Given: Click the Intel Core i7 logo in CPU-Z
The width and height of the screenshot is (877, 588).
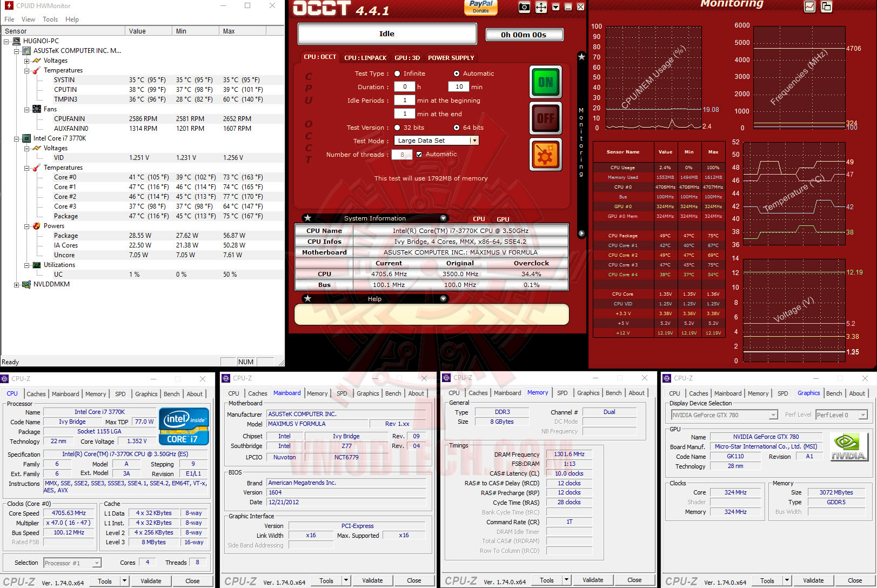Looking at the screenshot, I should click(184, 426).
